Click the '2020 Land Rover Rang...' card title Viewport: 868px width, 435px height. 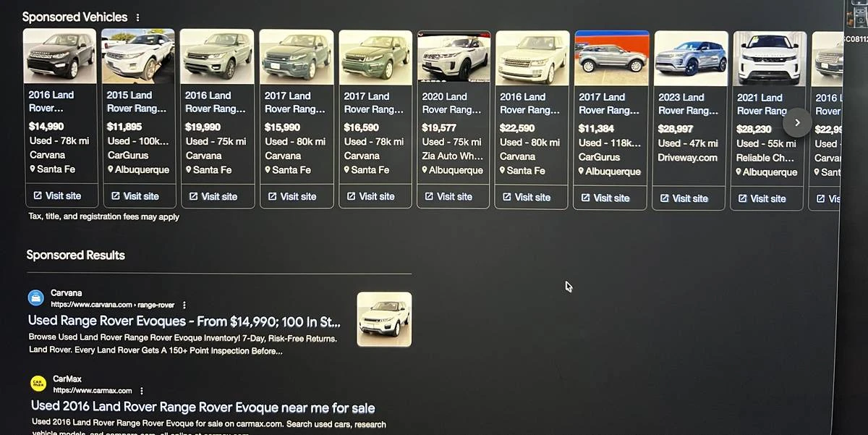point(451,103)
